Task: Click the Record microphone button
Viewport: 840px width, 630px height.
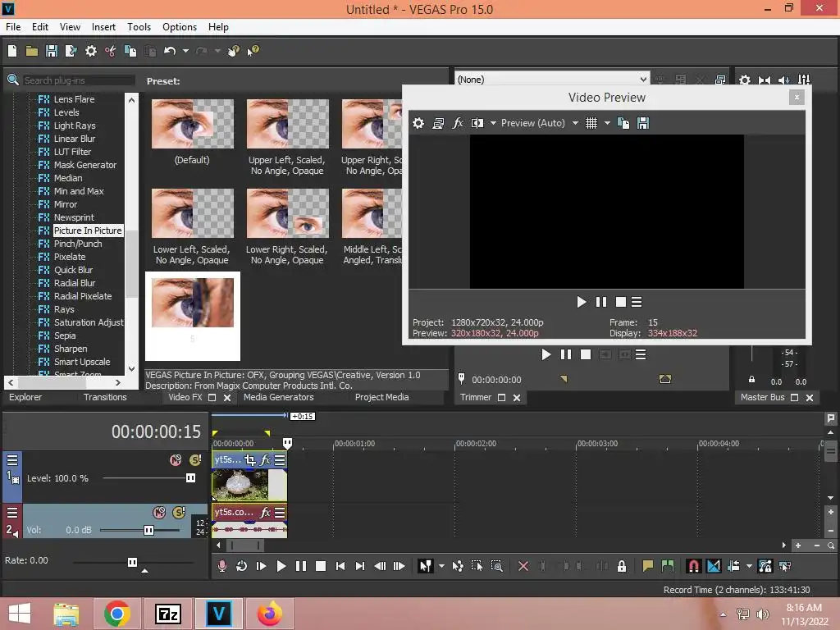Action: point(221,566)
